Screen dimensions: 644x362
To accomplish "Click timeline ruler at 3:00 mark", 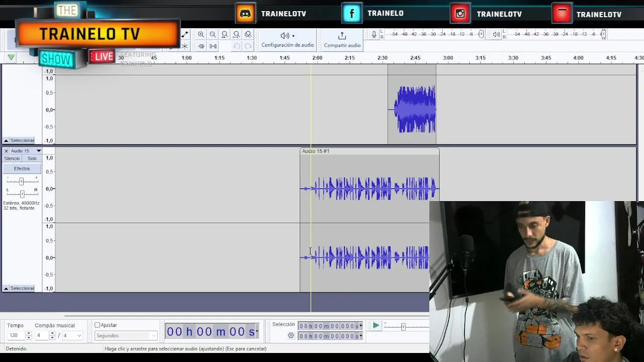I will (448, 58).
